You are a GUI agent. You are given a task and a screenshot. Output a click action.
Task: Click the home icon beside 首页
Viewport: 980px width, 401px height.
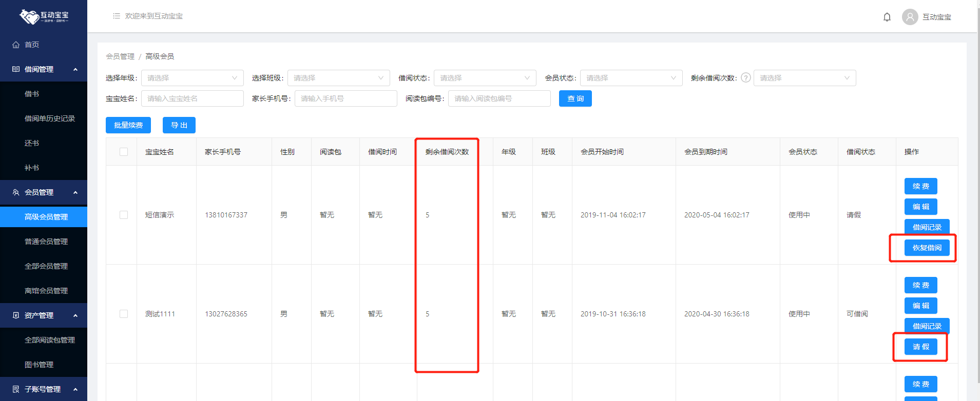[x=16, y=45]
